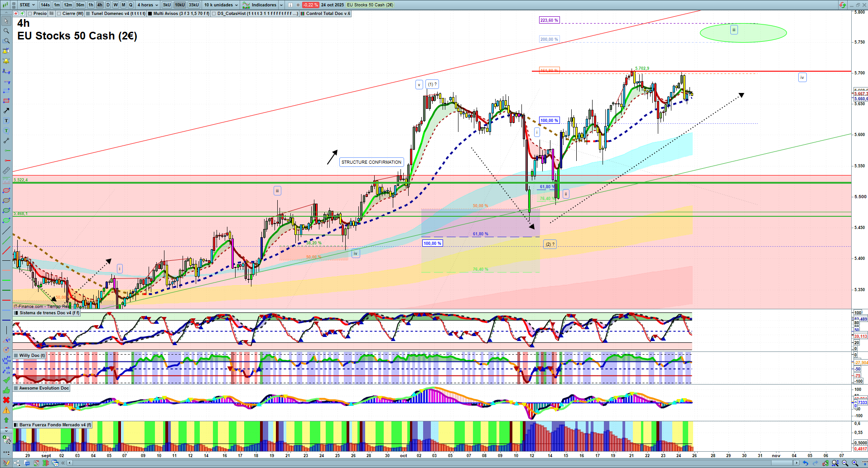The height and width of the screenshot is (468, 868).
Task: Click the 35kU units button
Action: point(194,5)
